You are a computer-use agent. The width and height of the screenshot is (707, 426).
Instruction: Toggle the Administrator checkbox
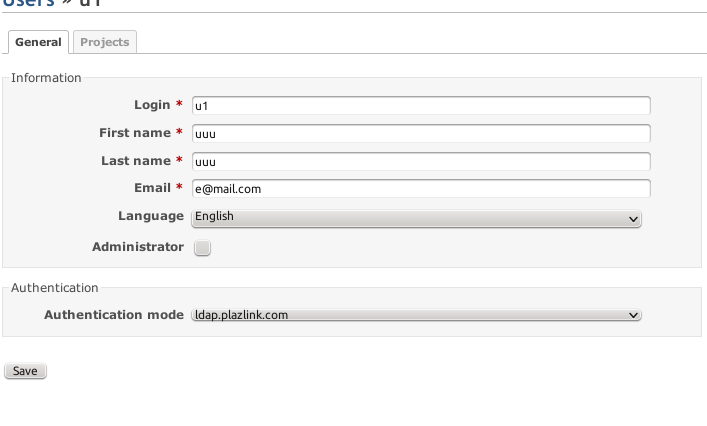click(202, 247)
